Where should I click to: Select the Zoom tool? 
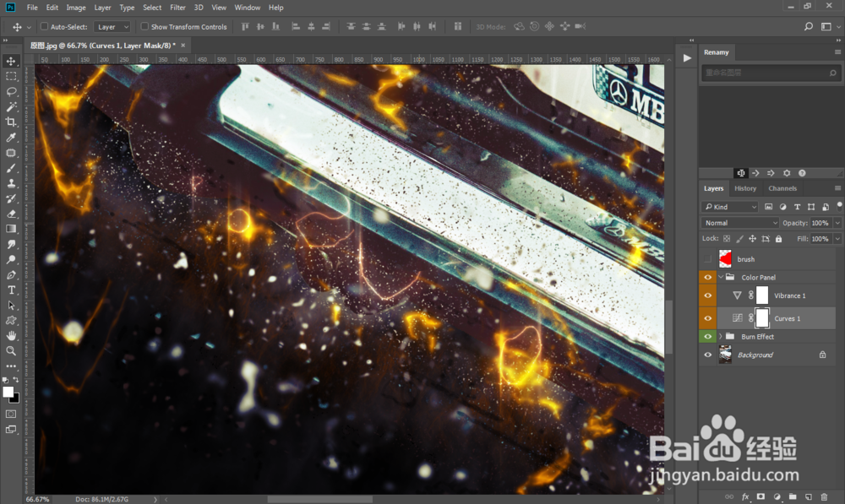pos(11,350)
